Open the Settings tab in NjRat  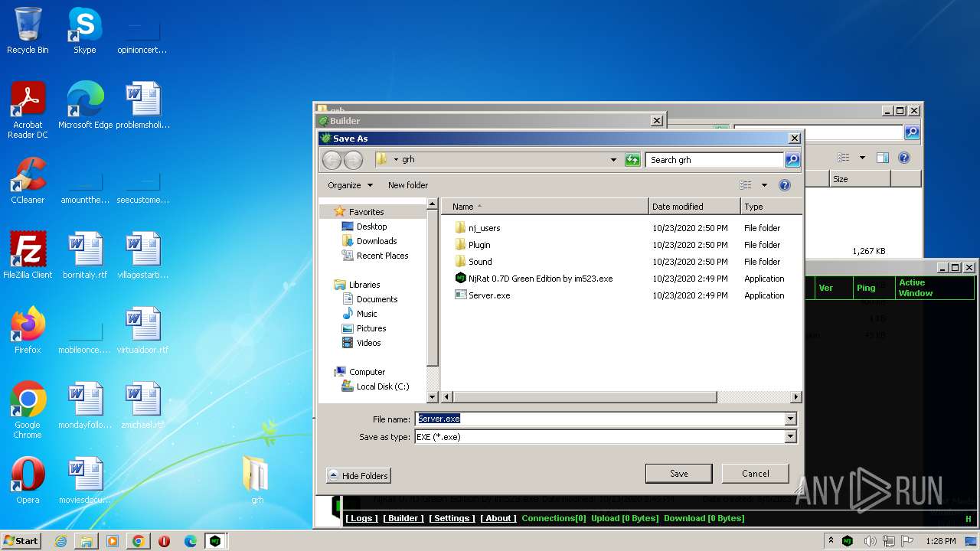coord(452,518)
